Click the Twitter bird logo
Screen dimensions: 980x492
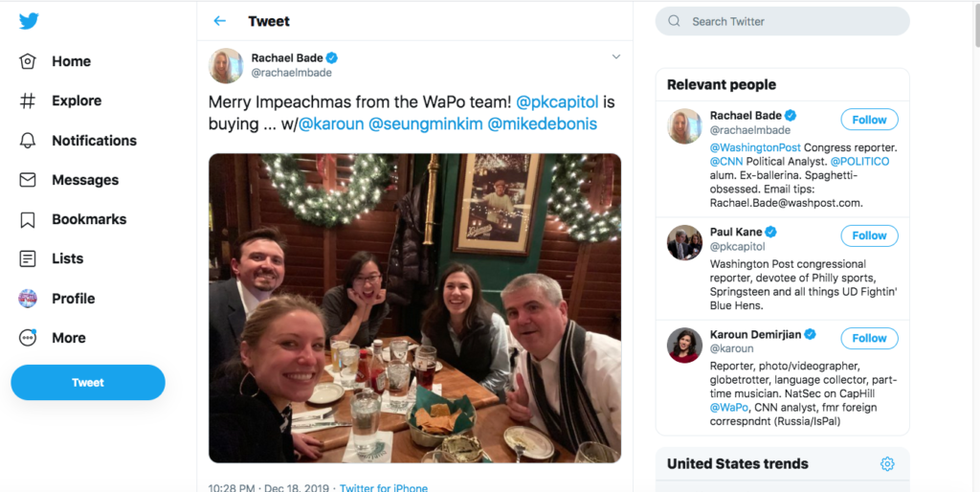tap(30, 21)
